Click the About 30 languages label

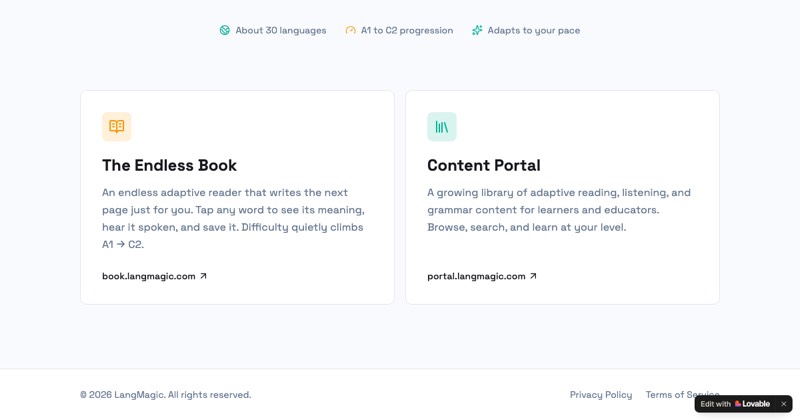(281, 31)
